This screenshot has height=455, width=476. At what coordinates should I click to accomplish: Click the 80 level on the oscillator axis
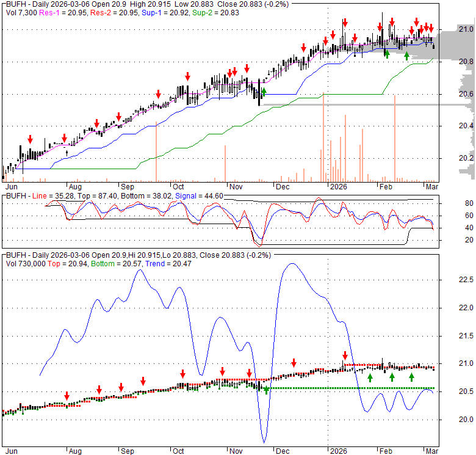pyautogui.click(x=469, y=203)
